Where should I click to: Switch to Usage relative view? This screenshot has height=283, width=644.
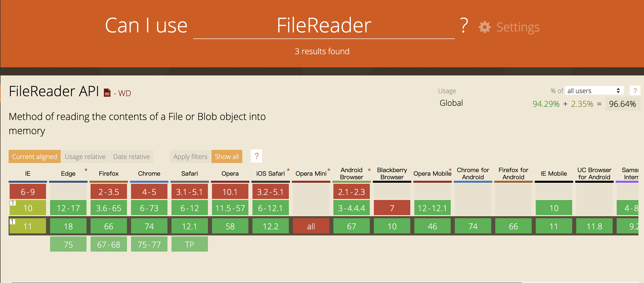coord(85,157)
